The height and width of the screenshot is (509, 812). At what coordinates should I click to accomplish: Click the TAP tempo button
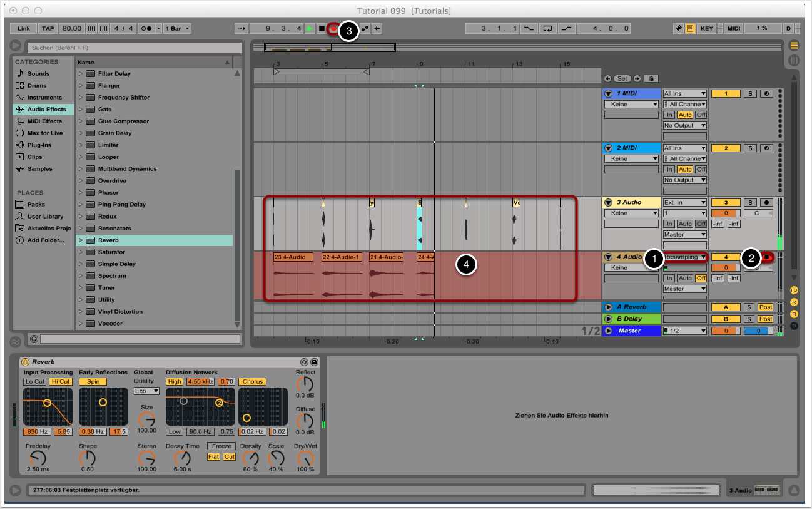coord(48,29)
